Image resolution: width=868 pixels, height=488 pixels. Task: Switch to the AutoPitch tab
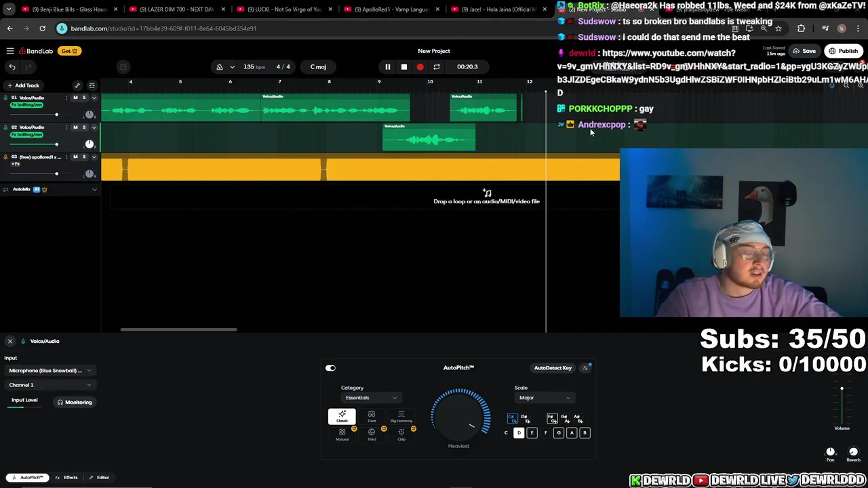(28, 477)
